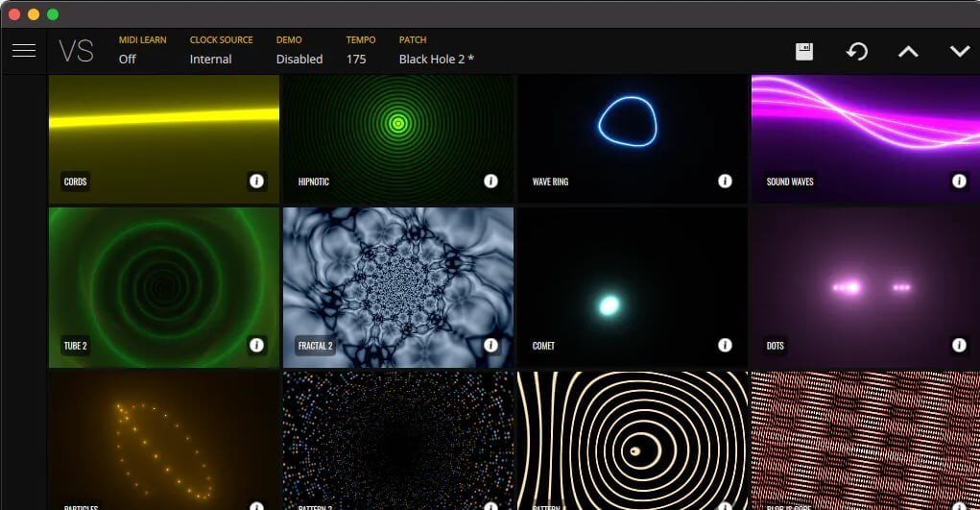Image resolution: width=980 pixels, height=510 pixels.
Task: Show info for Hipnotic visual
Action: click(490, 181)
